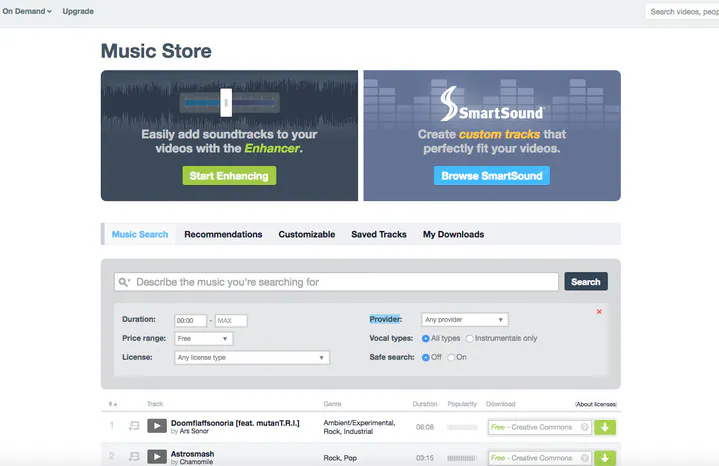Click the SmartSound logo

coord(492,104)
